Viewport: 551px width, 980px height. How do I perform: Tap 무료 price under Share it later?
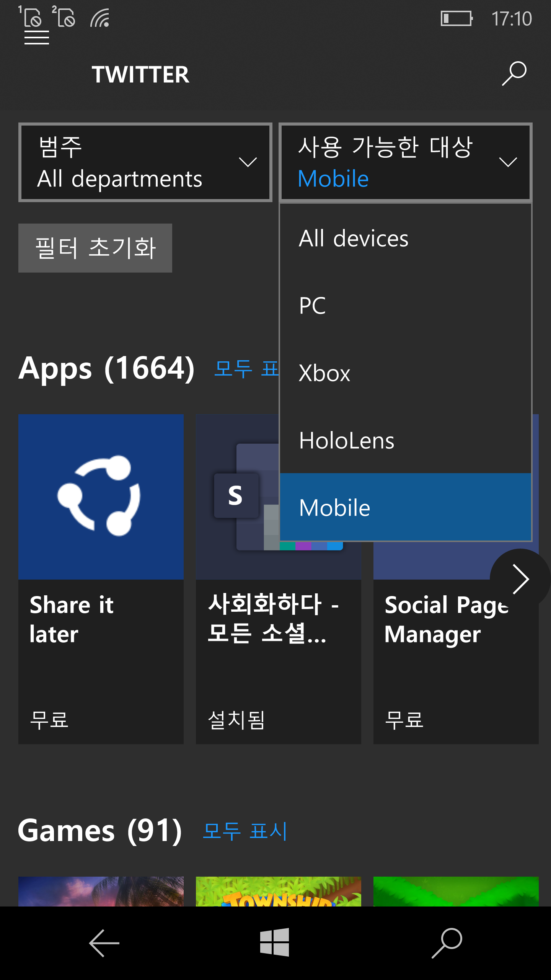click(49, 720)
